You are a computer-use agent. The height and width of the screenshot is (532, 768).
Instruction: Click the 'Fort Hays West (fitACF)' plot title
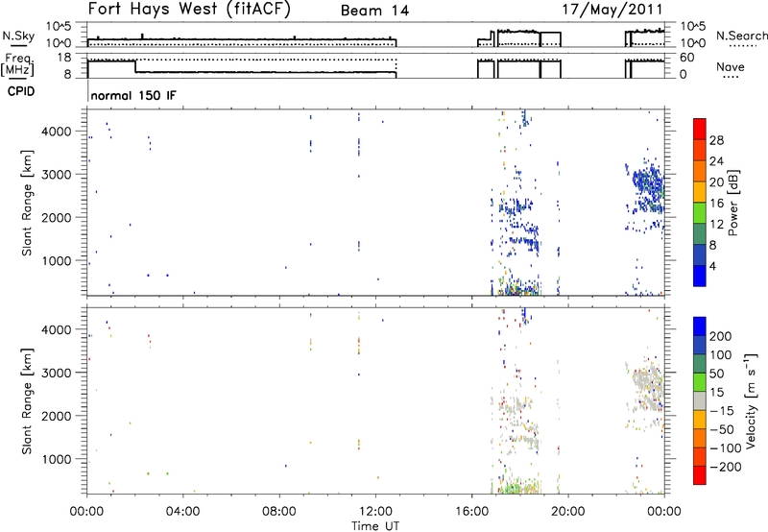click(x=188, y=9)
